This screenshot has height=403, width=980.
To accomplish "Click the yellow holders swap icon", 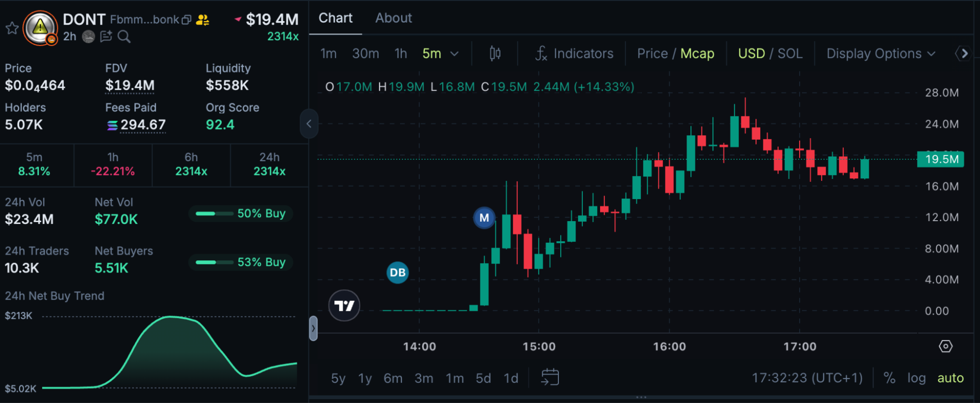I will click(x=202, y=20).
